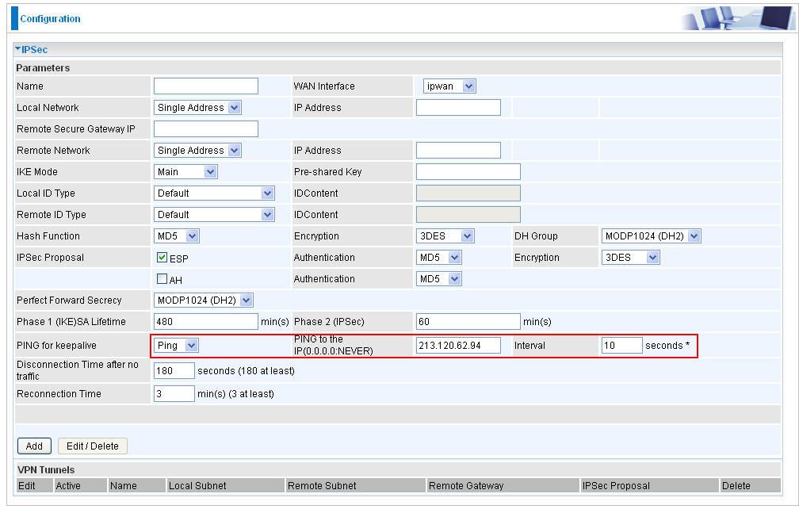Image resolution: width=799 pixels, height=532 pixels.
Task: Click the Remote Secure Gateway IP label
Action: pyautogui.click(x=76, y=129)
